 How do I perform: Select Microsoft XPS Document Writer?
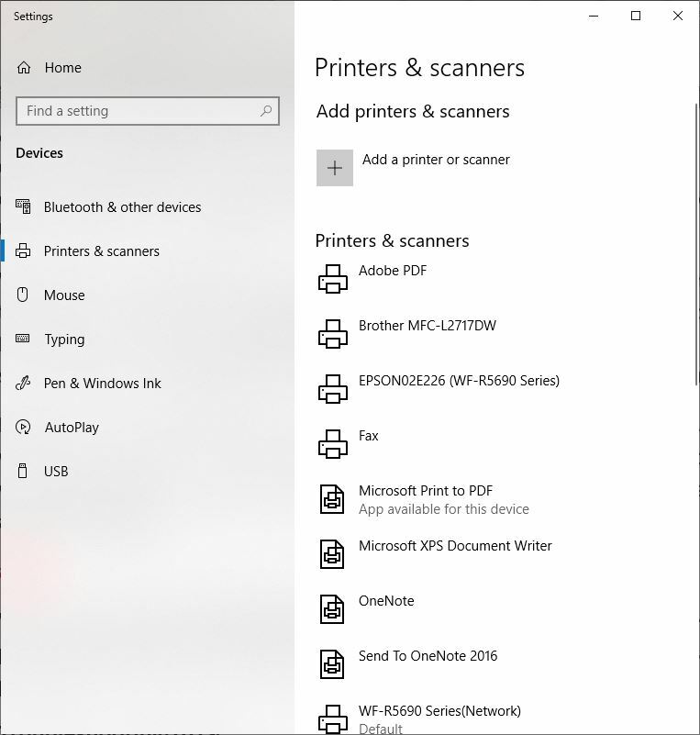455,546
